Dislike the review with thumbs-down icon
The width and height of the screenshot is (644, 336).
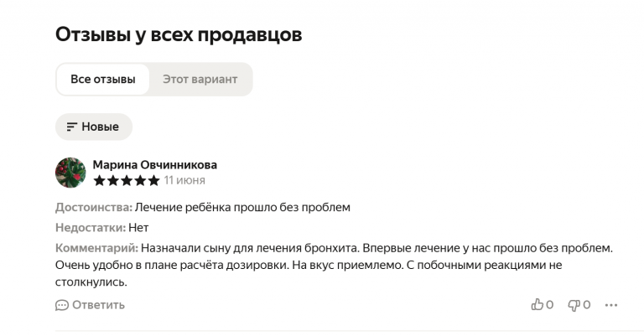[574, 305]
